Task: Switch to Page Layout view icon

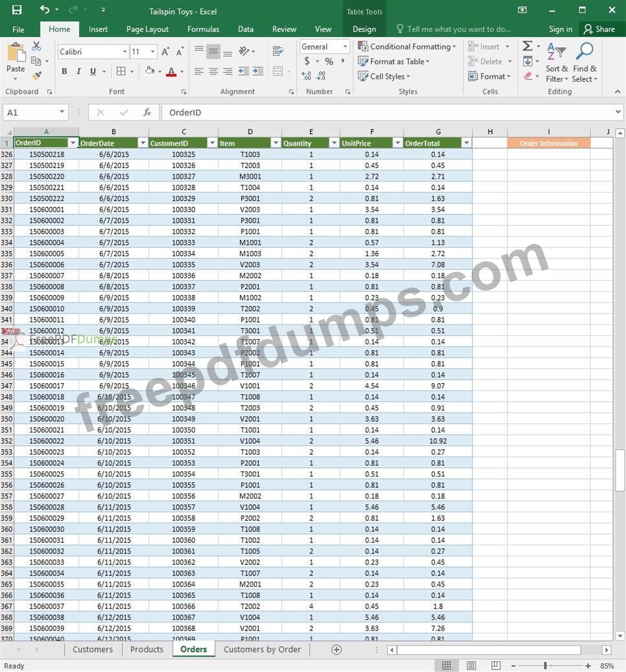Action: coord(471,666)
